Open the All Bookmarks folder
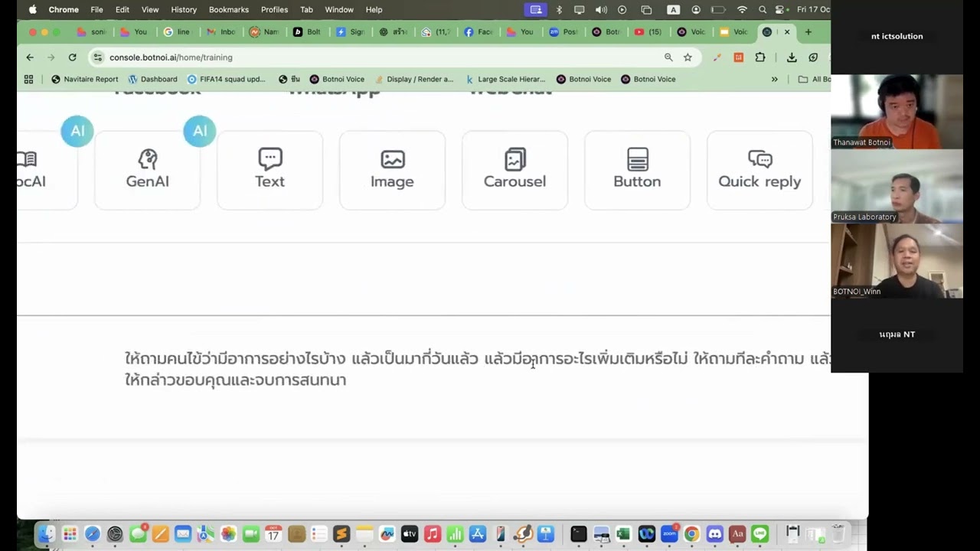Viewport: 980px width, 551px height. point(815,79)
